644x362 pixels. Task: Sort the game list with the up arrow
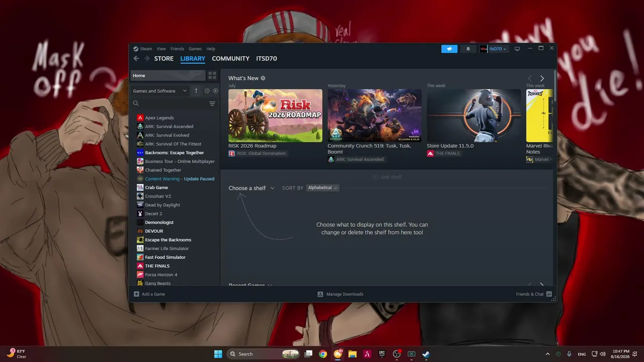pyautogui.click(x=196, y=91)
